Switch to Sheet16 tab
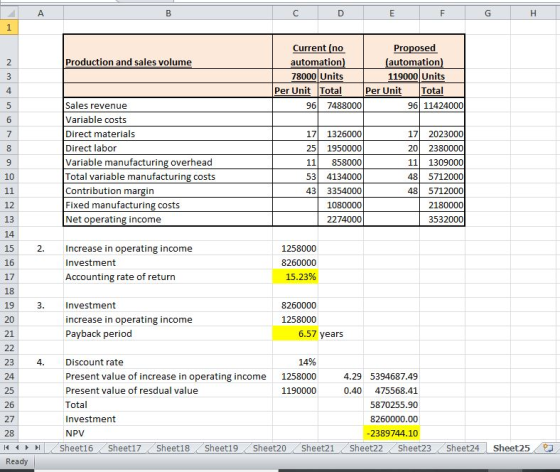Screen dimensions: 560x472 pyautogui.click(x=76, y=448)
